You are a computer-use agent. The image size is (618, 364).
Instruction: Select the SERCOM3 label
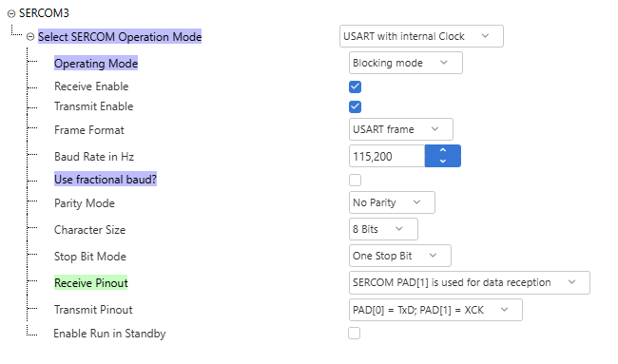coord(44,13)
